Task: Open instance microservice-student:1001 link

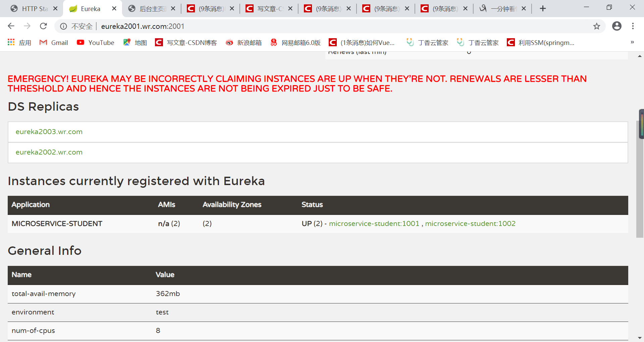Action: (374, 224)
